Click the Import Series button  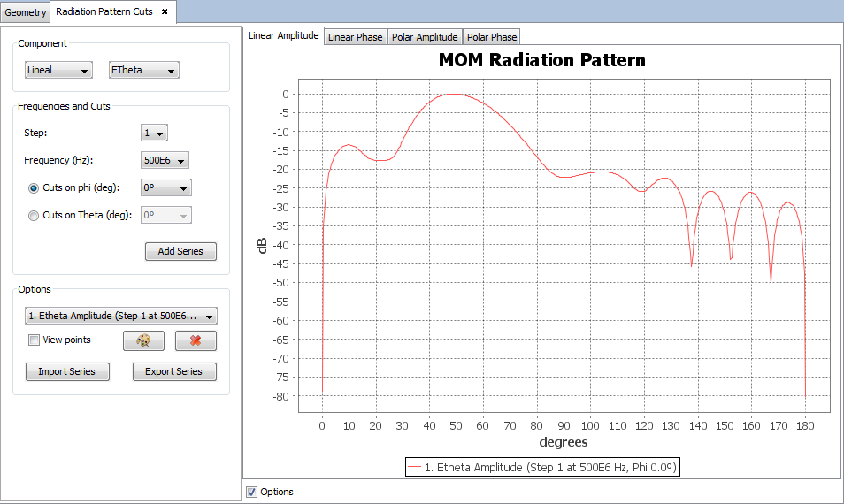pyautogui.click(x=67, y=371)
